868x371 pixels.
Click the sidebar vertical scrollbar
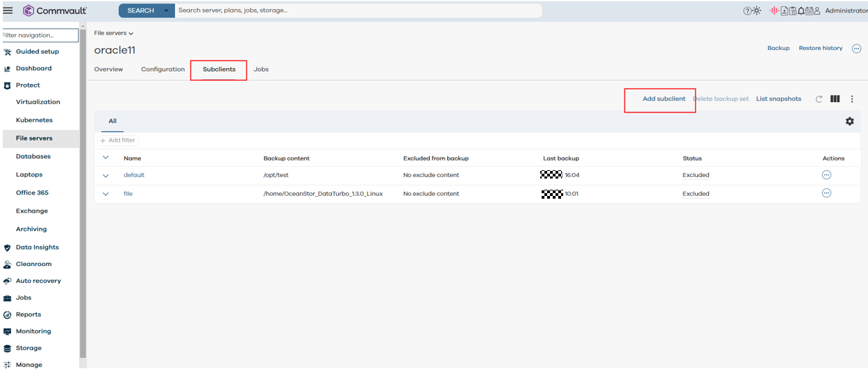83,195
